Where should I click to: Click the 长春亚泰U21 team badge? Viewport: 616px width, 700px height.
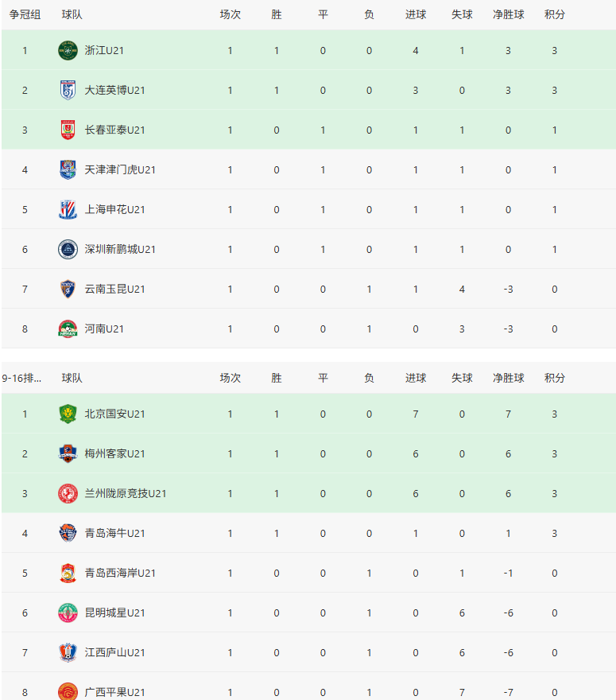[68, 130]
